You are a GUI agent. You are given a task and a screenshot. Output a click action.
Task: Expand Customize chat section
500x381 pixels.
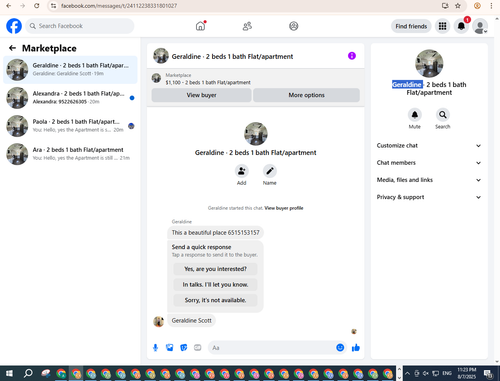click(429, 146)
